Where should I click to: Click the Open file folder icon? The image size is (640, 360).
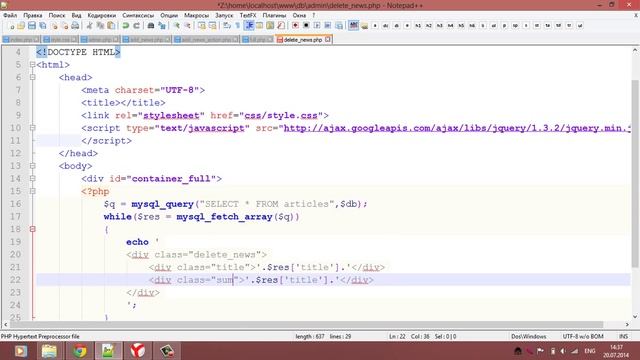(21, 26)
